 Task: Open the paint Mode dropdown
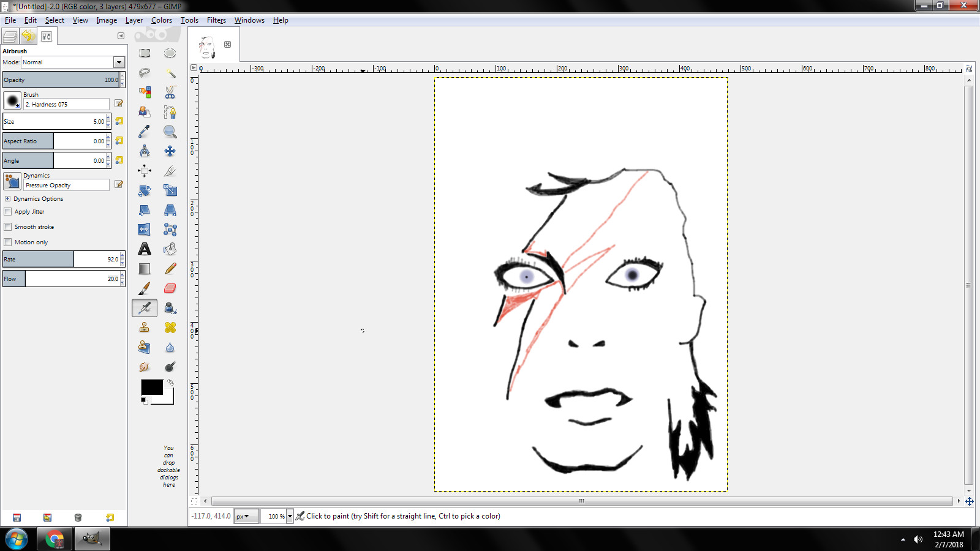coord(119,62)
